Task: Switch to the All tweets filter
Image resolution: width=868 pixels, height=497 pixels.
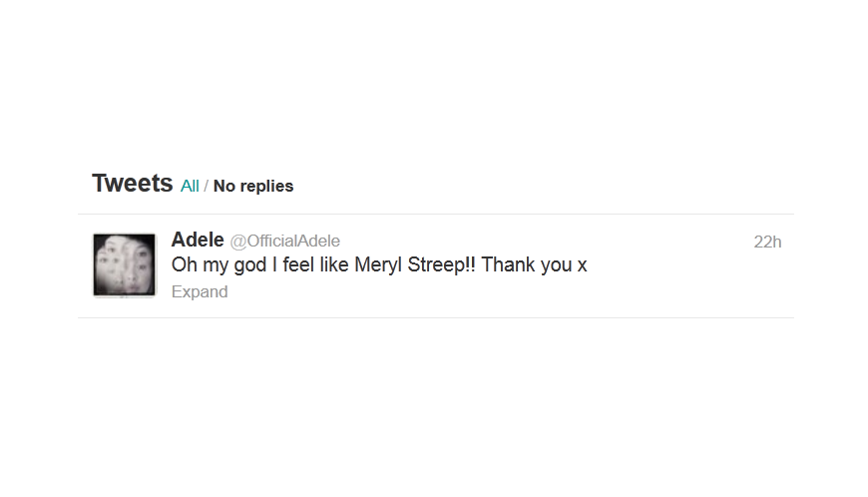Action: point(190,186)
